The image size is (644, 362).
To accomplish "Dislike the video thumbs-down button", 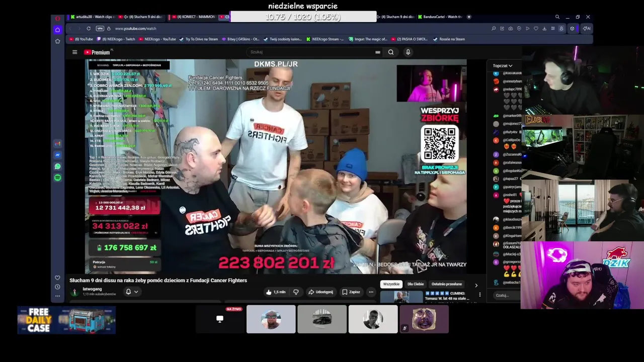I will pos(296,292).
